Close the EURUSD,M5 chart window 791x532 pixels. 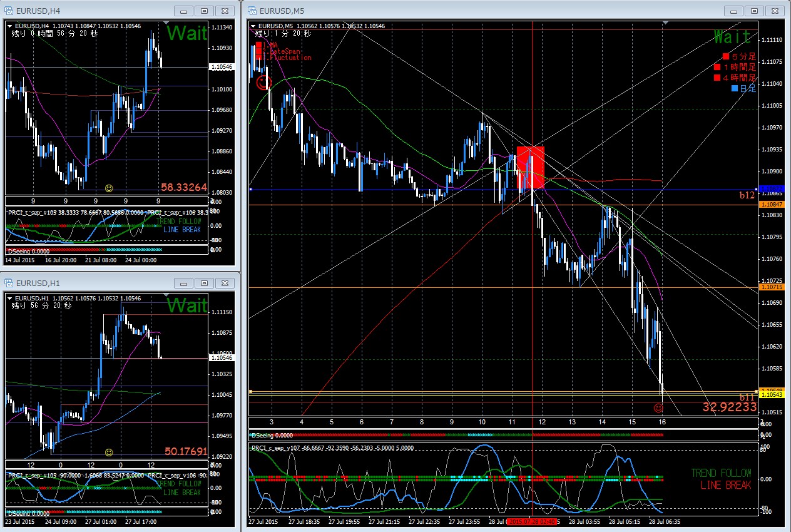775,11
